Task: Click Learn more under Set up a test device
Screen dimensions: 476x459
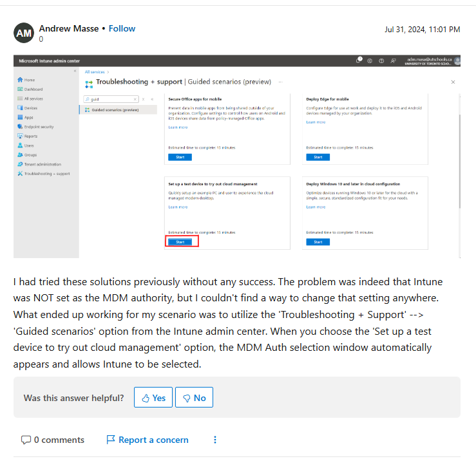Action: click(x=178, y=207)
